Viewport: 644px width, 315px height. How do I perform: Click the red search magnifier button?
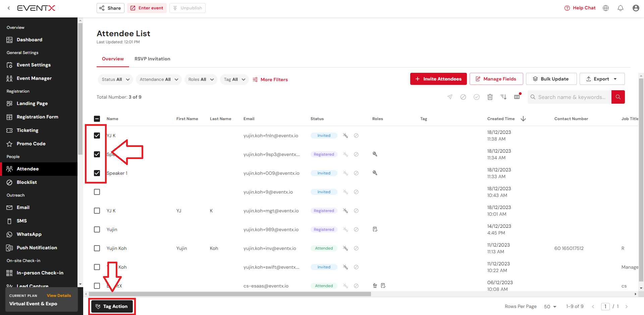coord(618,97)
